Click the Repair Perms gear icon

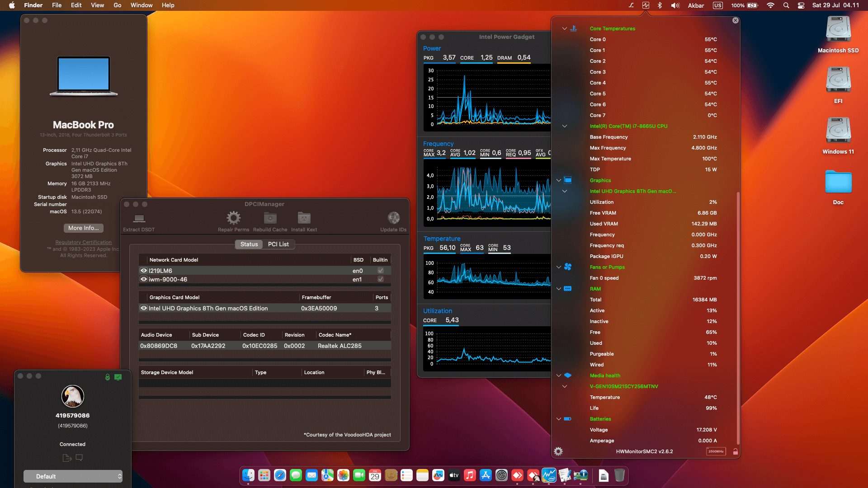point(233,218)
